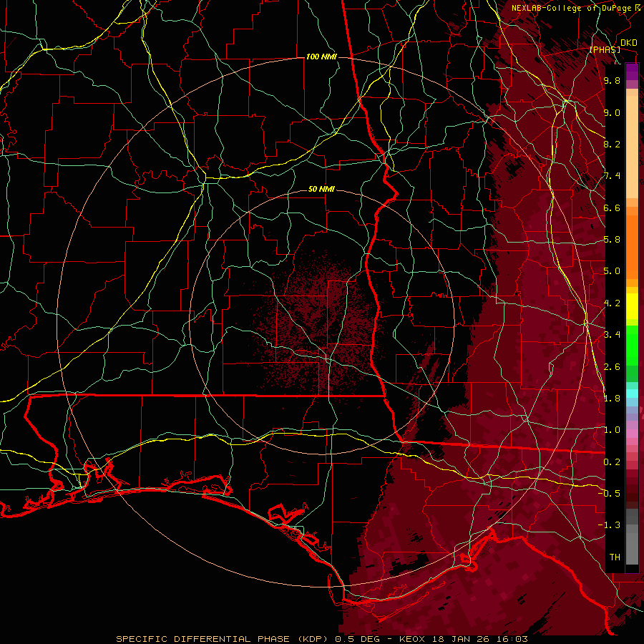This screenshot has width=644, height=644.
Task: Click the 6.6 value on the color scale
Action: pyautogui.click(x=612, y=208)
